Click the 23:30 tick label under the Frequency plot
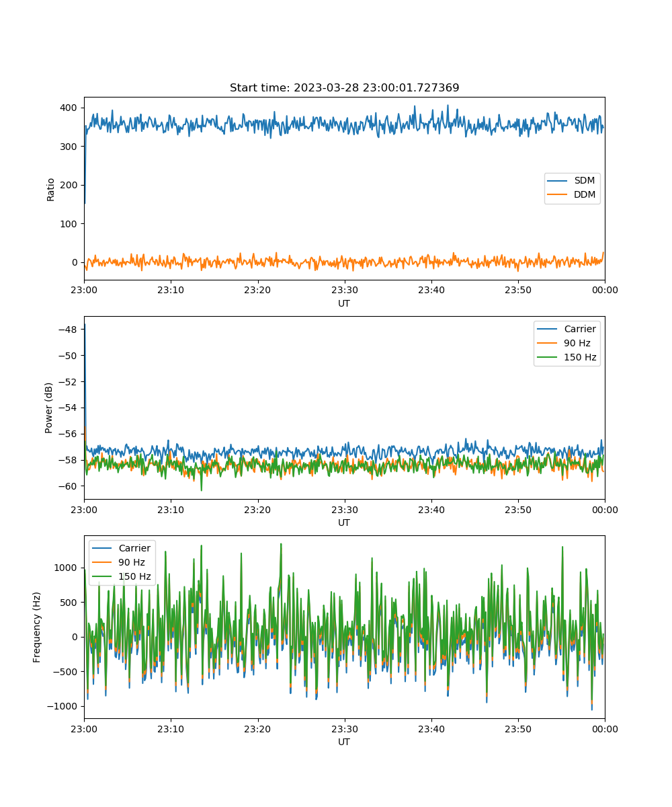 click(345, 728)
